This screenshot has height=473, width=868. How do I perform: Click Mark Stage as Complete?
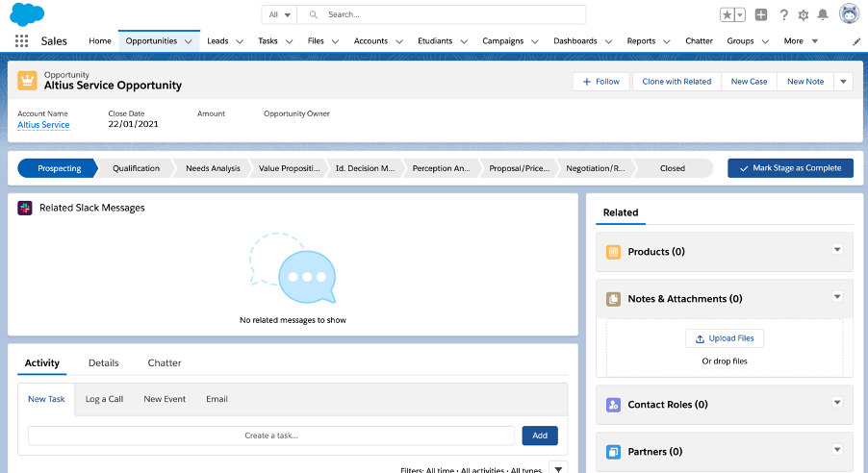(x=790, y=168)
